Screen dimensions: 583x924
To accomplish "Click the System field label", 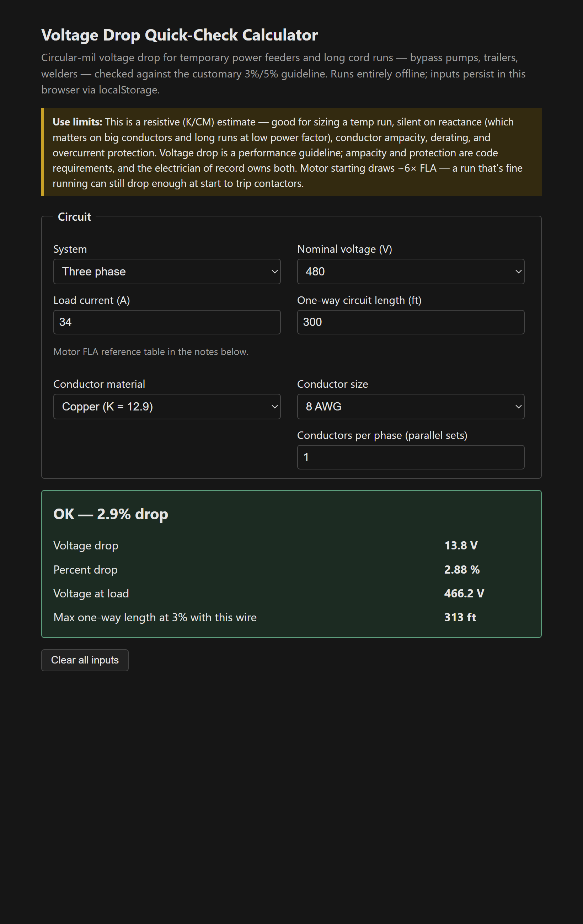I will coord(70,249).
